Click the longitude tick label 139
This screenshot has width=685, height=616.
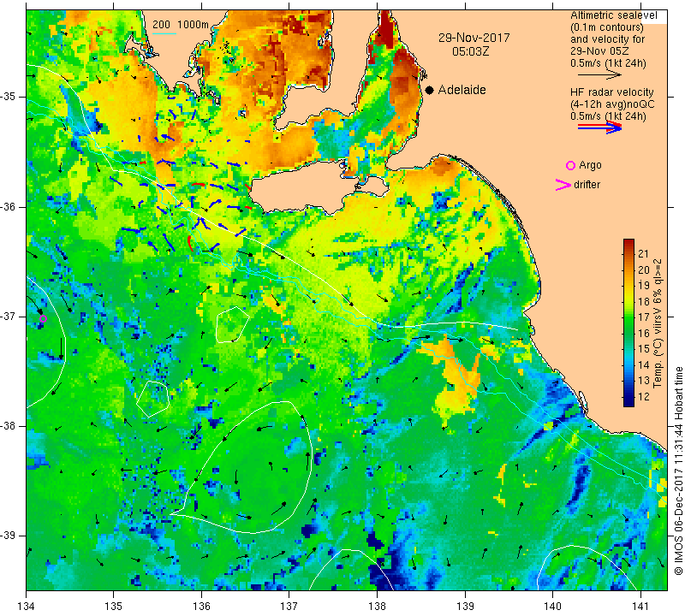click(x=465, y=606)
